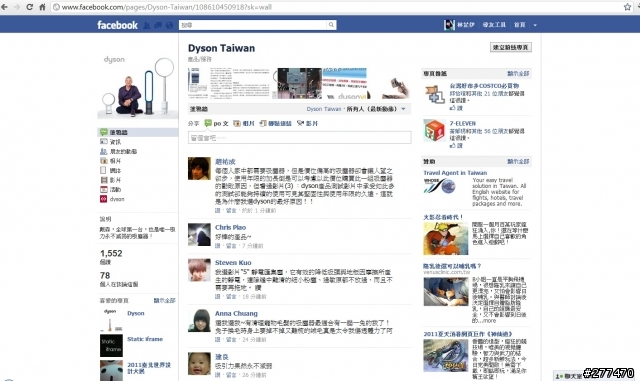Open Travel Agent in Taiwan ad
Screen dimensions: 640x381
[x=455, y=173]
